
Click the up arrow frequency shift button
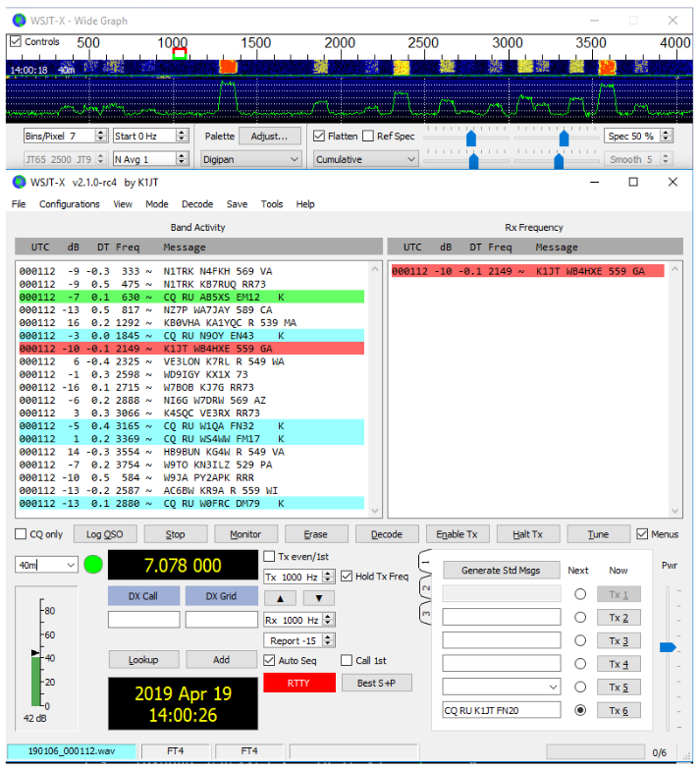280,598
